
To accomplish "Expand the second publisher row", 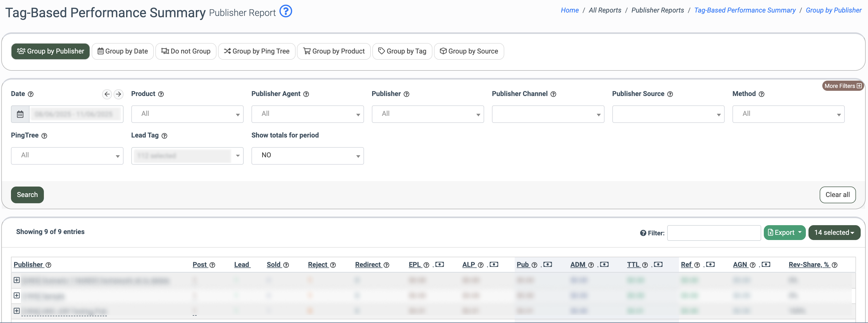I will click(16, 295).
